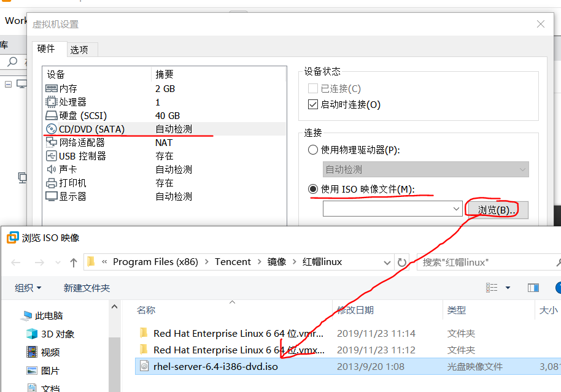Image resolution: width=561 pixels, height=392 pixels.
Task: Choose 使用物理驱动器(P) radio option
Action: (x=312, y=150)
